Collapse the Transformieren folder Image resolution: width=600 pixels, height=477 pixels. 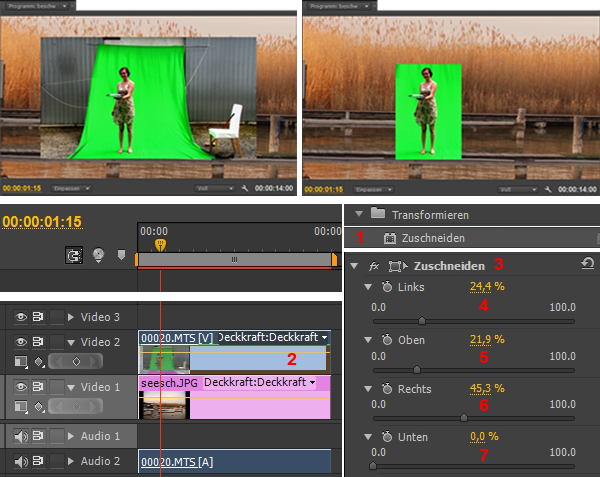click(359, 214)
